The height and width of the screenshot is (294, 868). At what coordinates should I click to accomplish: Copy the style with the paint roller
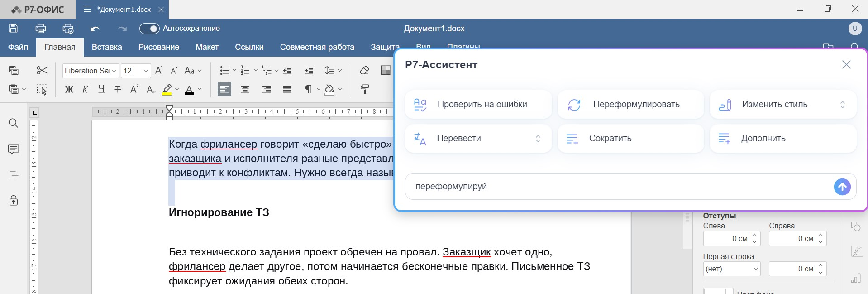click(x=364, y=89)
